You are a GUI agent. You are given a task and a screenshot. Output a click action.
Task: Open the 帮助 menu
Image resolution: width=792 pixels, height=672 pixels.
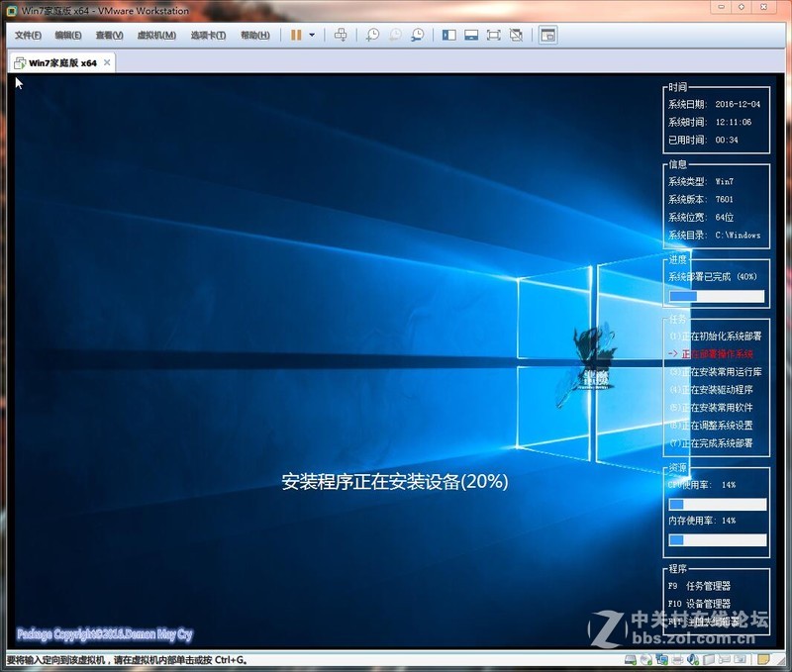click(254, 34)
